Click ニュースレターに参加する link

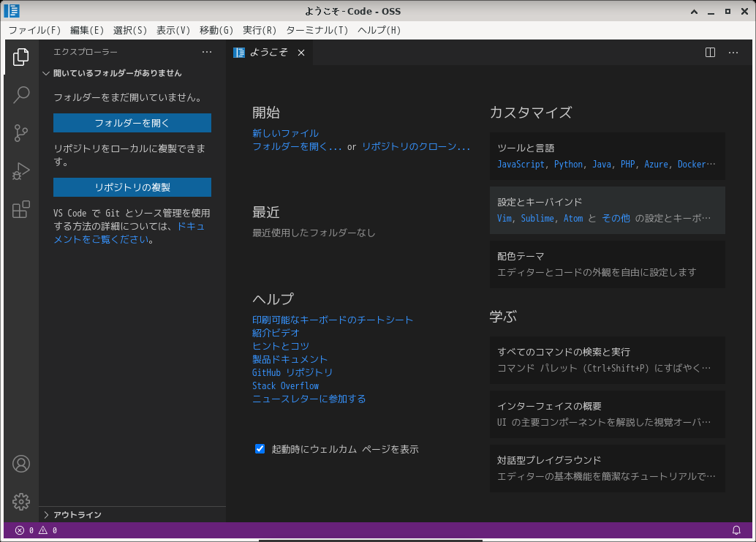pyautogui.click(x=309, y=399)
